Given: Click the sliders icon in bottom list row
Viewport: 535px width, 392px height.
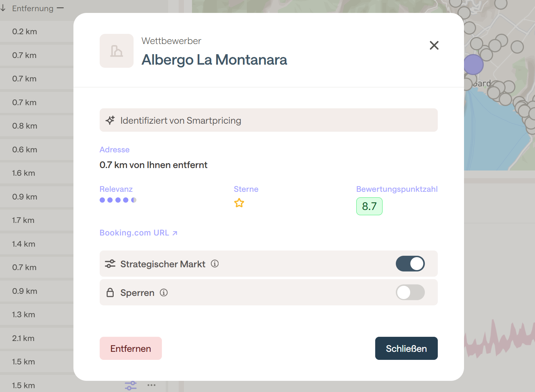Looking at the screenshot, I should (x=131, y=386).
